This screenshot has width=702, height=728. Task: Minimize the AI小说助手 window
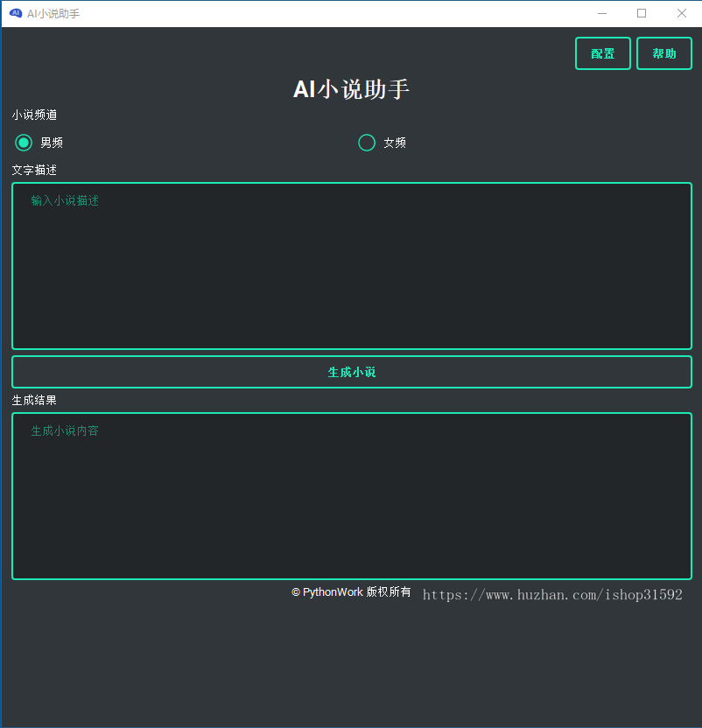(602, 13)
